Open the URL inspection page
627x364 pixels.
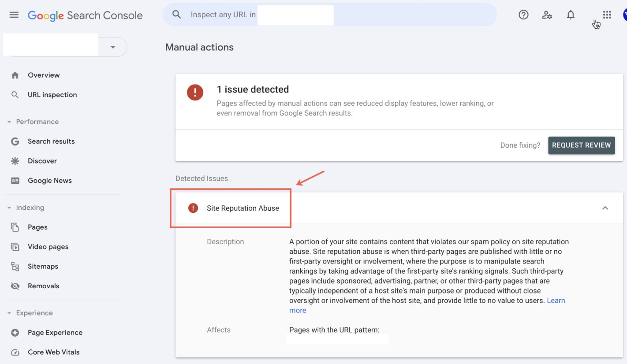pyautogui.click(x=52, y=94)
